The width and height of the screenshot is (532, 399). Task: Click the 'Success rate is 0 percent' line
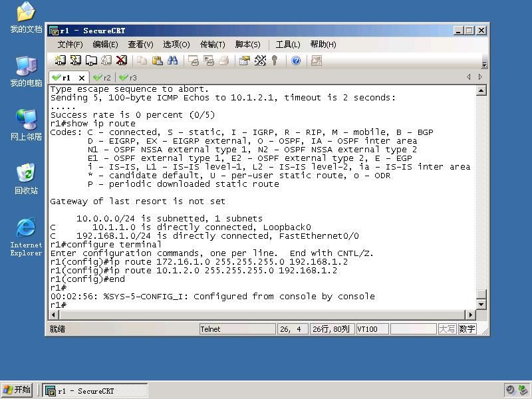pos(132,114)
